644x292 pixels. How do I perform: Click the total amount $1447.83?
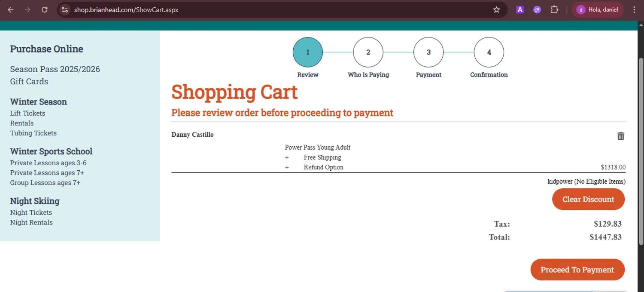pos(605,237)
